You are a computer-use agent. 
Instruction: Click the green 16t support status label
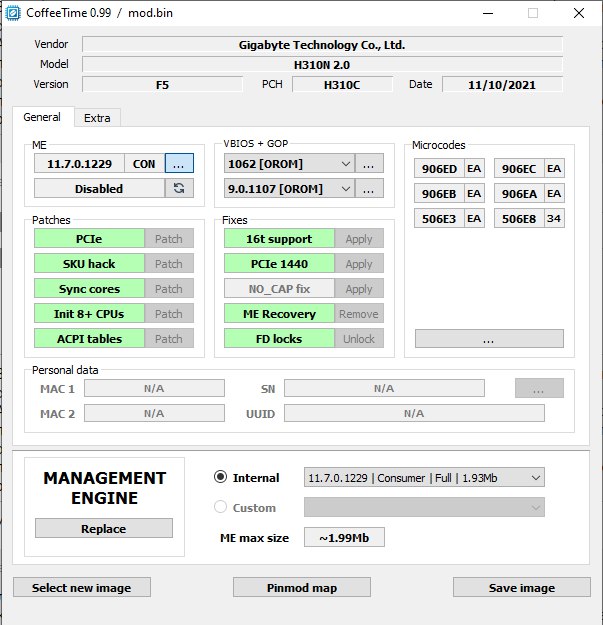click(x=279, y=238)
